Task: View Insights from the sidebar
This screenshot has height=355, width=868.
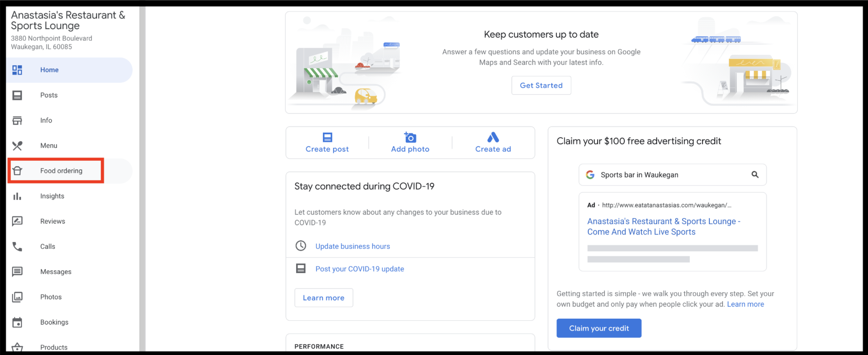Action: (x=69, y=196)
